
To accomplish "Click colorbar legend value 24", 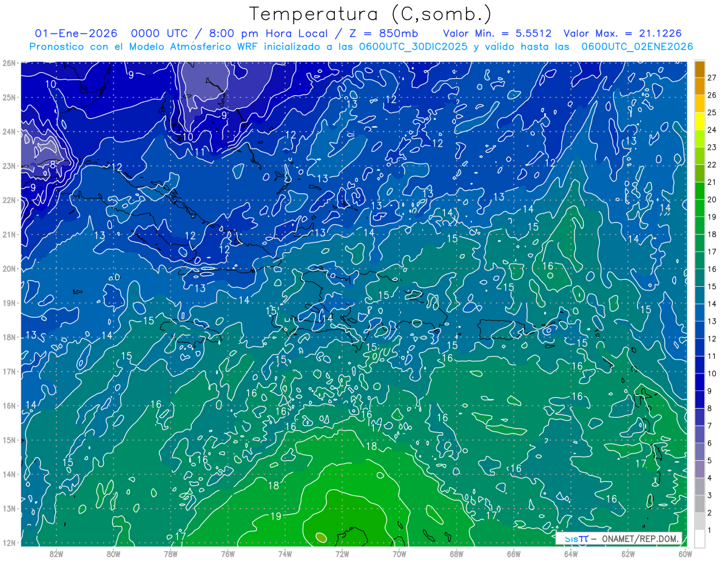I will pyautogui.click(x=712, y=130).
